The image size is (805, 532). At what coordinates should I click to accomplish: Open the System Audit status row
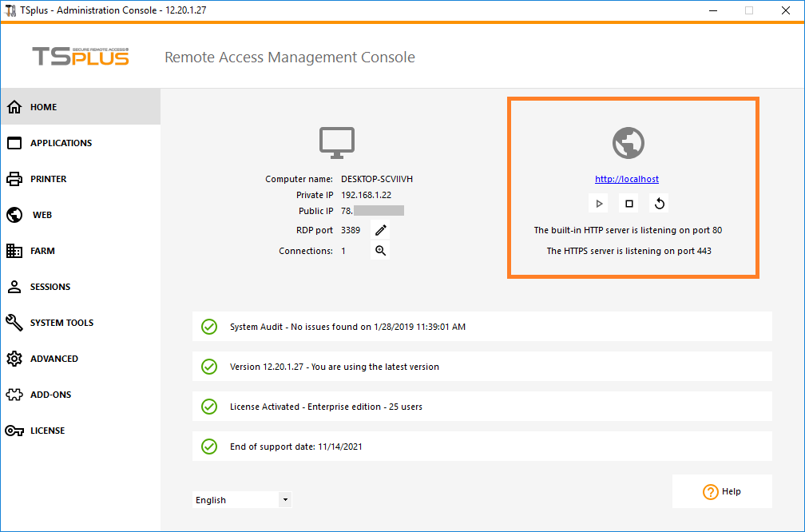coord(482,327)
